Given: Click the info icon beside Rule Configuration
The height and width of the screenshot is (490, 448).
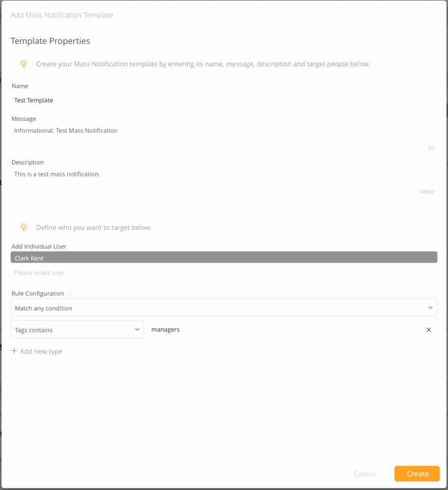Looking at the screenshot, I should [70, 293].
